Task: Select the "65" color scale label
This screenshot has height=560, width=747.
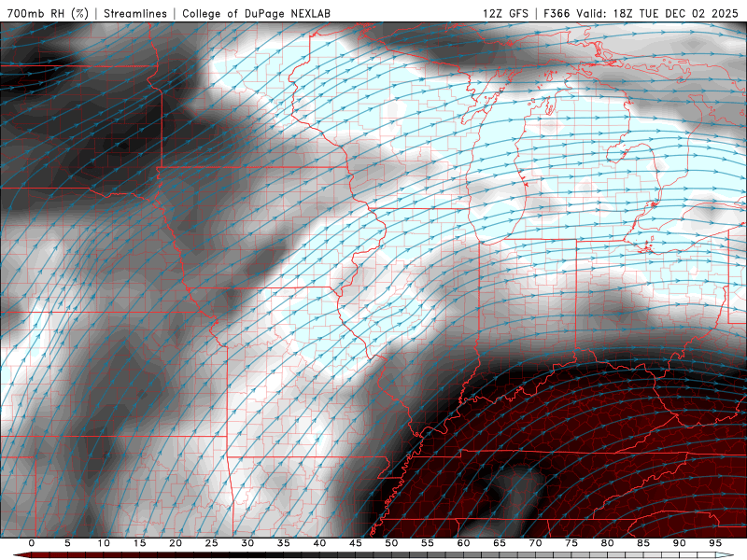Action: click(500, 543)
